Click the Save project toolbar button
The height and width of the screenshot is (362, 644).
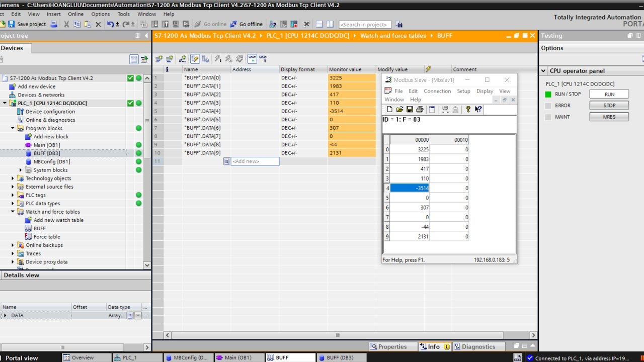click(27, 24)
